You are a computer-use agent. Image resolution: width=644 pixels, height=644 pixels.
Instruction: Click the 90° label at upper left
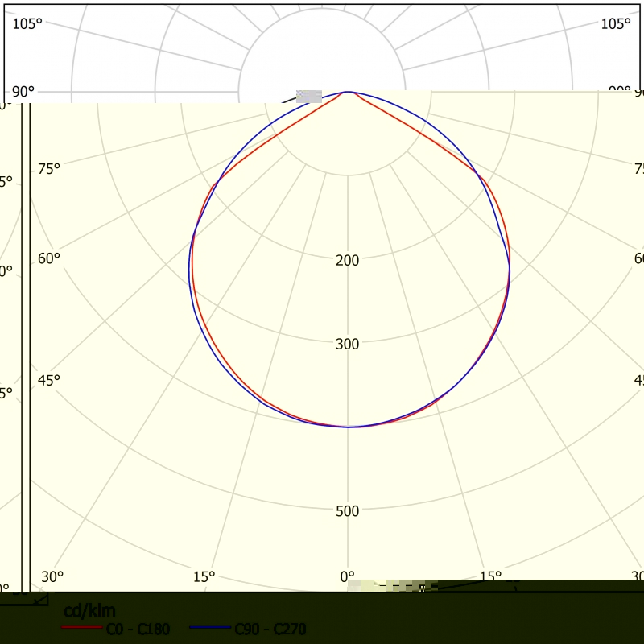coord(23,92)
